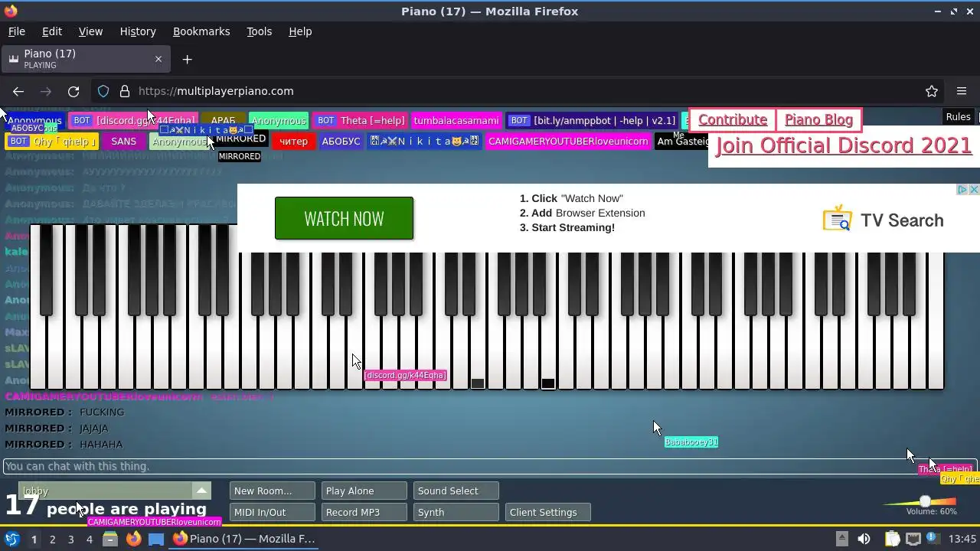Open Client Settings
Image resolution: width=980 pixels, height=551 pixels.
click(x=547, y=512)
